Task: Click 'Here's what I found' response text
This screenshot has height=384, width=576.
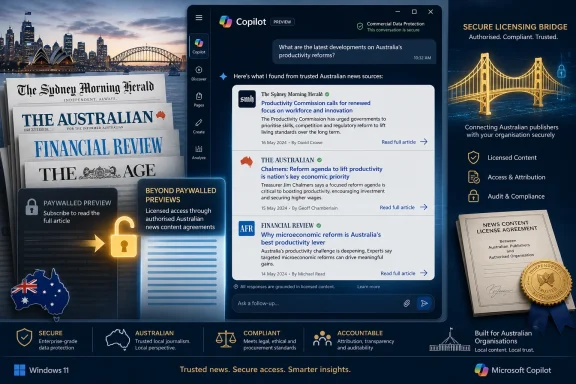Action: 308,76
